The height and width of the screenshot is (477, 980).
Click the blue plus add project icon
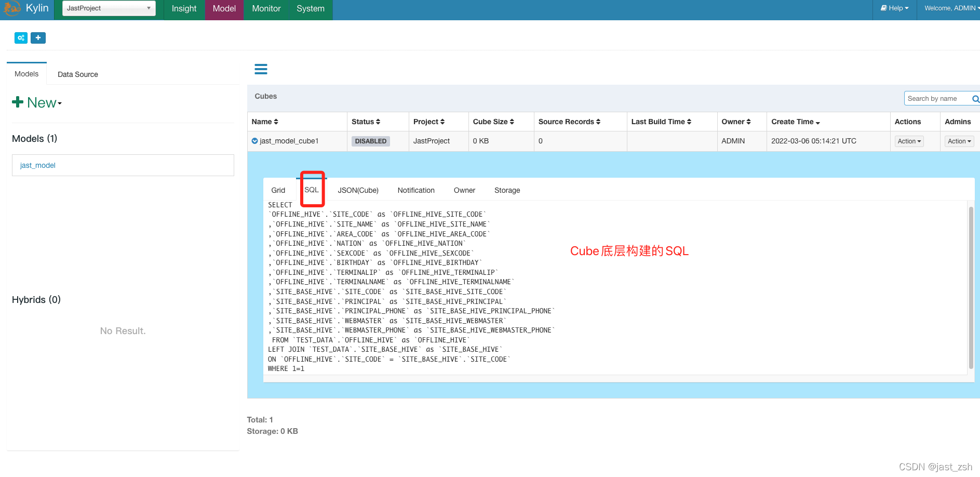click(38, 38)
